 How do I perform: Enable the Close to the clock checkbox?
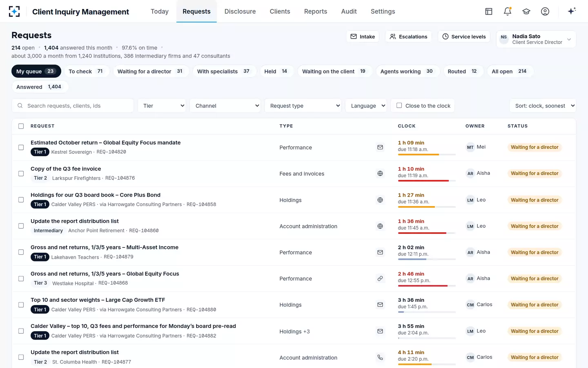click(x=399, y=105)
